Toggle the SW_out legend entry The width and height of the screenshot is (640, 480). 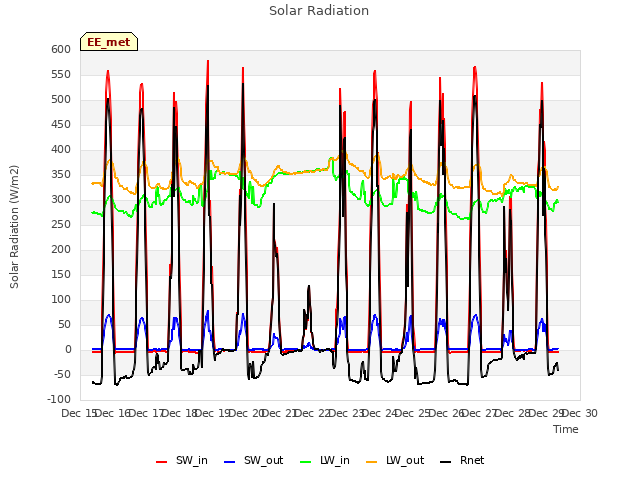253,460
